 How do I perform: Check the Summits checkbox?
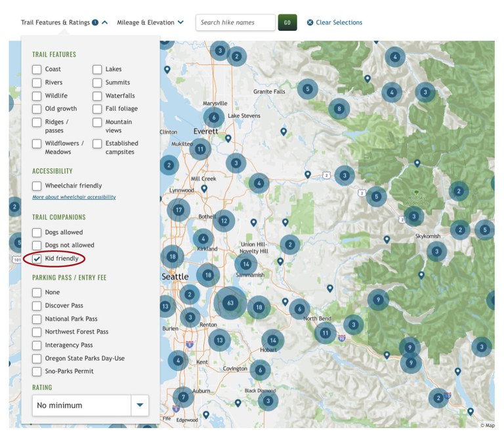pyautogui.click(x=97, y=83)
